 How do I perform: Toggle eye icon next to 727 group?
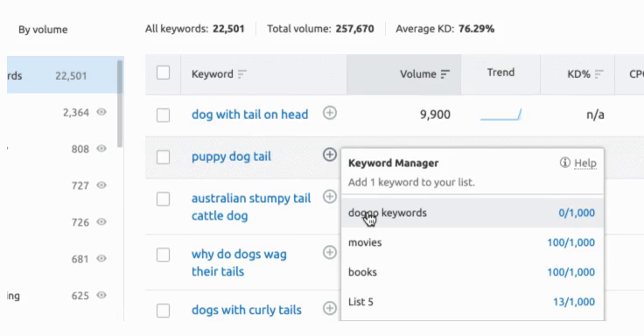click(x=101, y=185)
